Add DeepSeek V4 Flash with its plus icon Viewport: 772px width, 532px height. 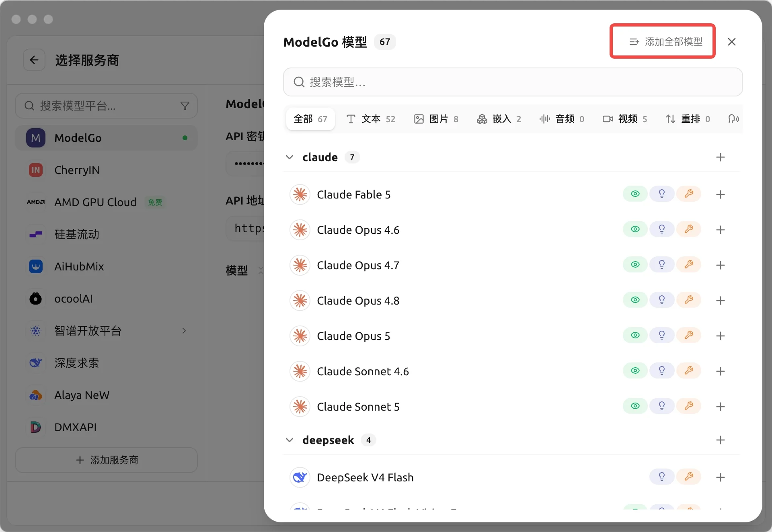[720, 477]
